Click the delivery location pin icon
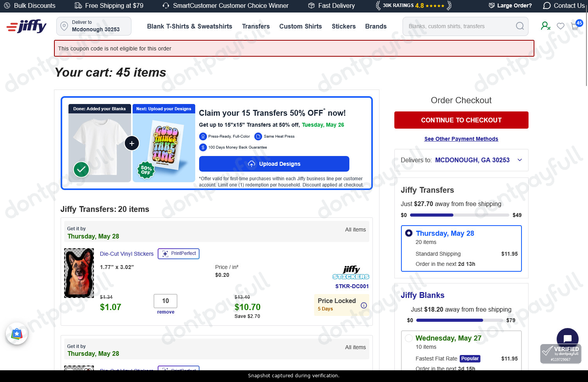The width and height of the screenshot is (588, 382). [x=65, y=26]
